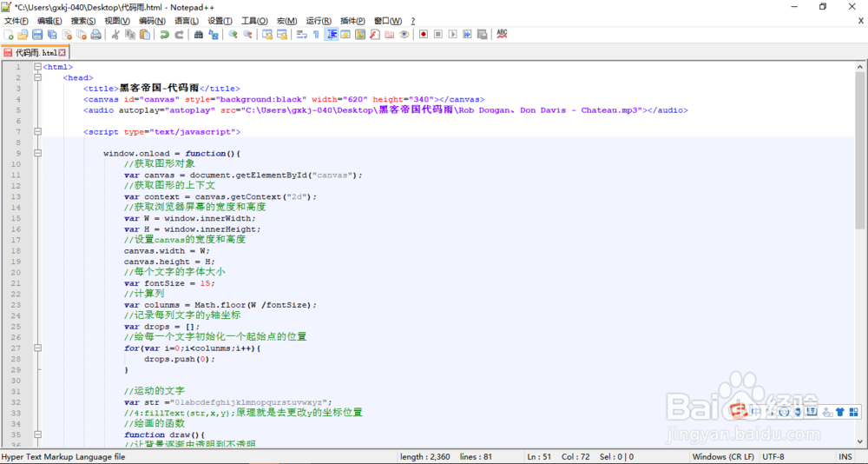The width and height of the screenshot is (868, 464).
Task: Stop macro recording square icon
Action: (437, 35)
